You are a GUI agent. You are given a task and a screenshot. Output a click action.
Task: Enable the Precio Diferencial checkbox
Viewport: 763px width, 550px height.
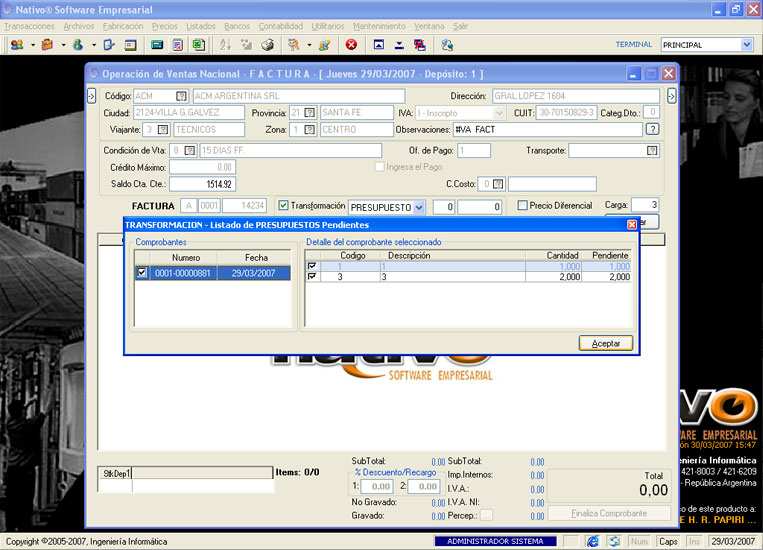coord(522,205)
